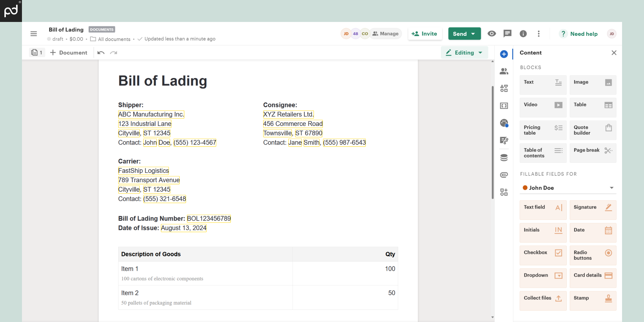Open the comments chat icon
Viewport: 644px width, 322px height.
(508, 34)
